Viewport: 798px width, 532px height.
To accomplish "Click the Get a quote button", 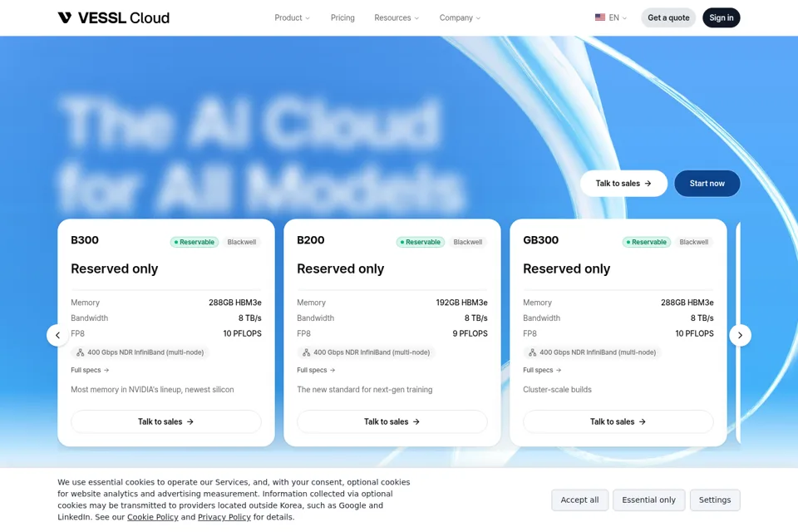I will (668, 17).
